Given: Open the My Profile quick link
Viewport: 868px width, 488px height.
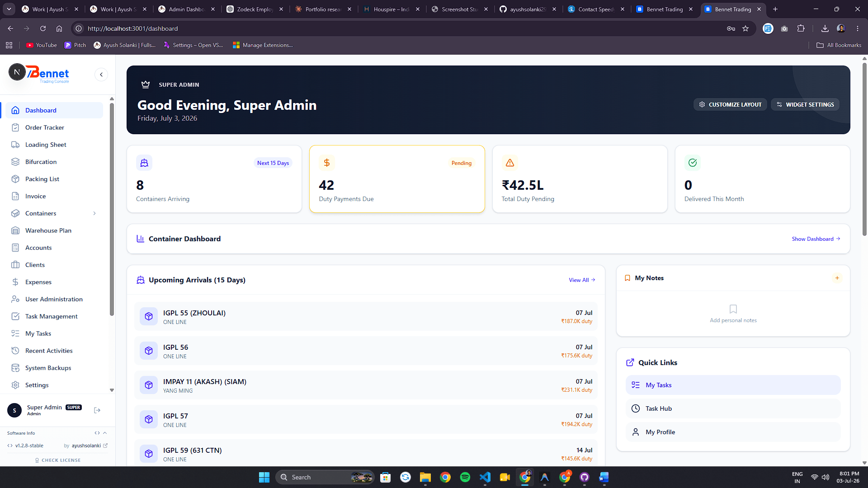Looking at the screenshot, I should coord(733,432).
